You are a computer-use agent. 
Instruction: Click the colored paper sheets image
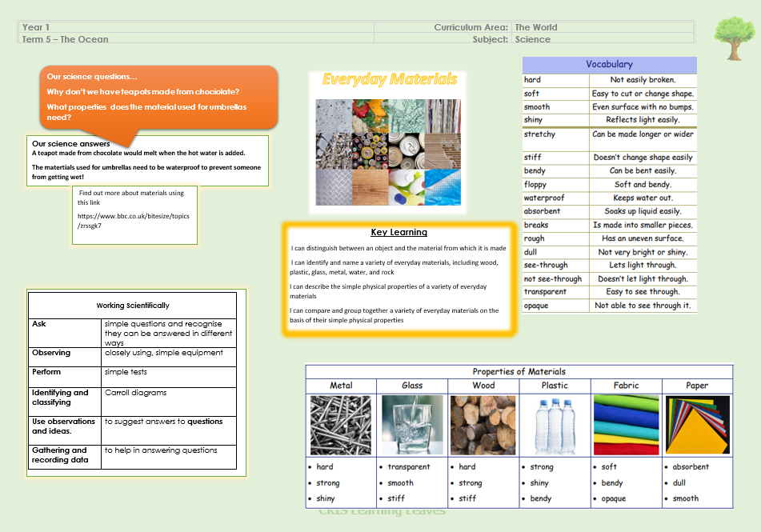pos(697,425)
